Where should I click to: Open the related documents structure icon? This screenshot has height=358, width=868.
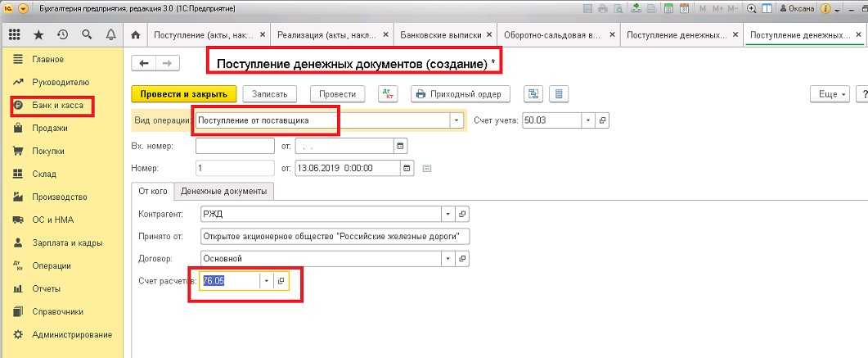tap(533, 93)
